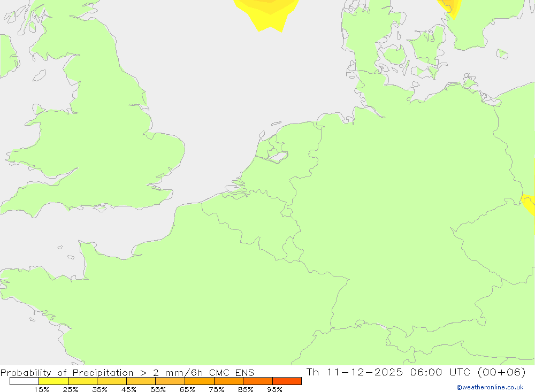Select the 65% orange legend swatch
The width and height of the screenshot is (535, 392).
(199, 381)
